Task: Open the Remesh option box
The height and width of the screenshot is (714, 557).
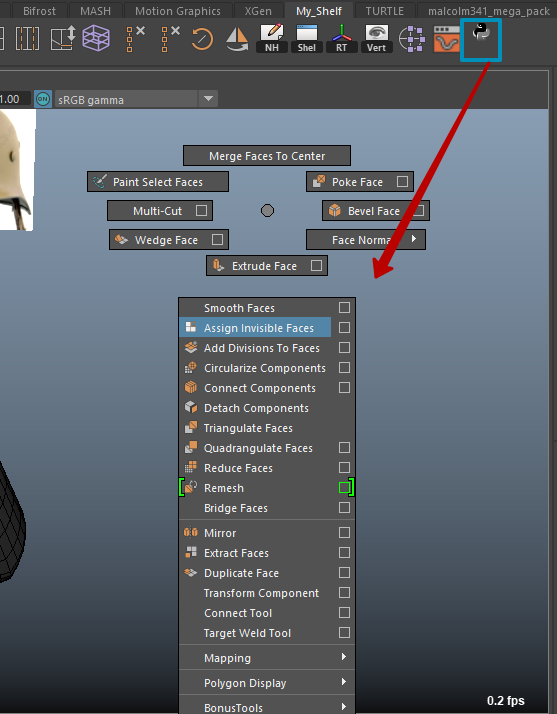Action: 344,488
